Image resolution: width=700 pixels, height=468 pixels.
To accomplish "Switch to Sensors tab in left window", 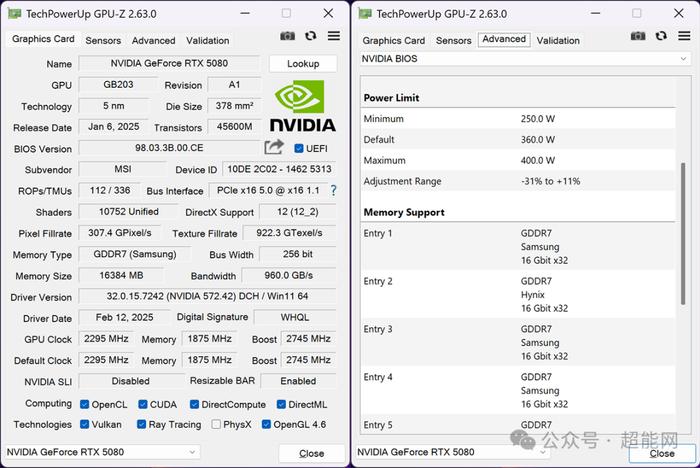I will point(103,41).
